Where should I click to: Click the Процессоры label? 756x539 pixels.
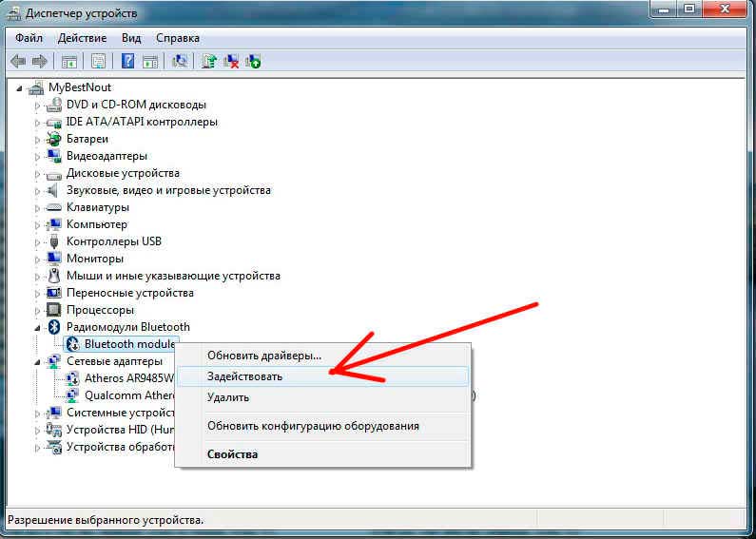(x=100, y=310)
